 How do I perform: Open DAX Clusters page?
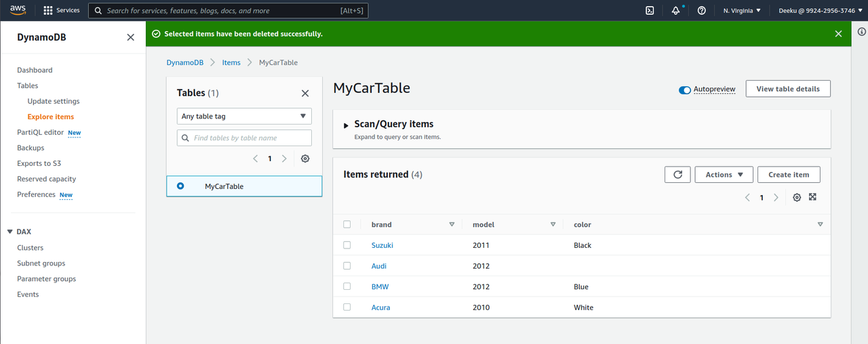click(31, 248)
